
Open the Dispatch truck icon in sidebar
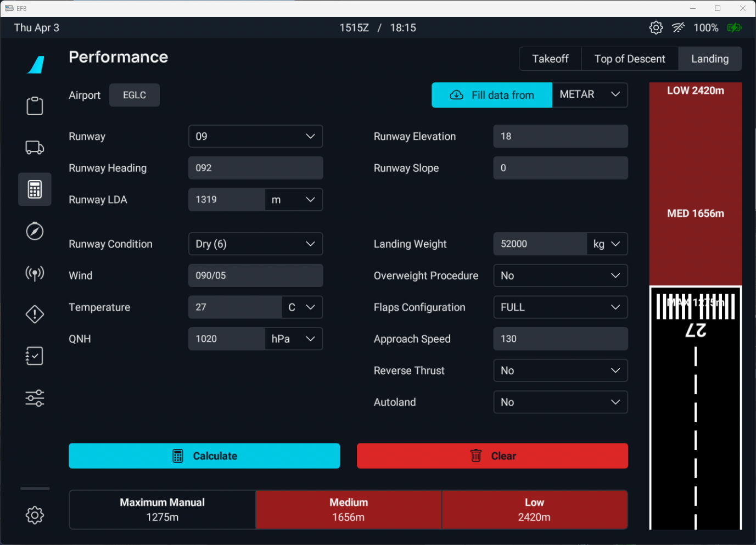[x=35, y=148]
